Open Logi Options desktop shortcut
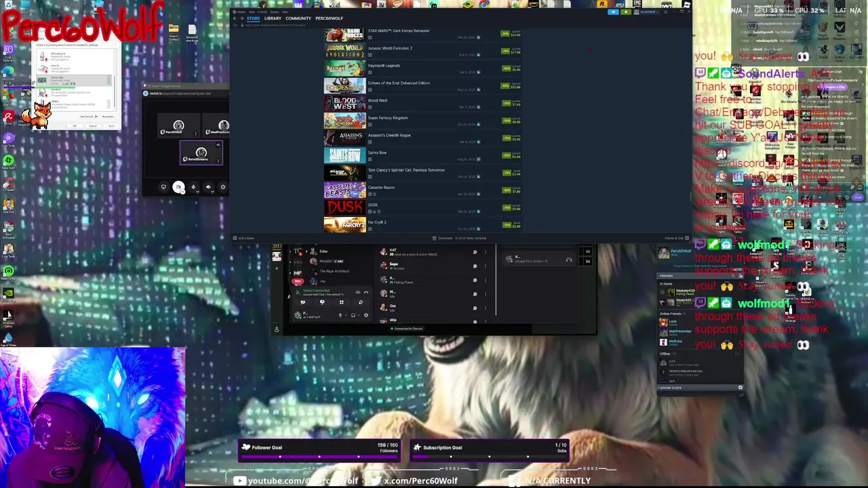Screen dimensions: 868x488 [8, 52]
